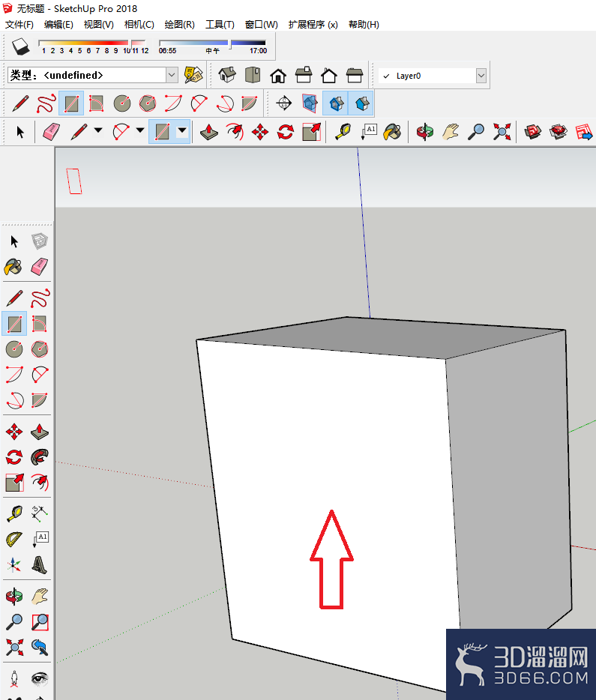596x700 pixels.
Task: Select Orbit in the Getting Started toolbar
Action: (424, 132)
